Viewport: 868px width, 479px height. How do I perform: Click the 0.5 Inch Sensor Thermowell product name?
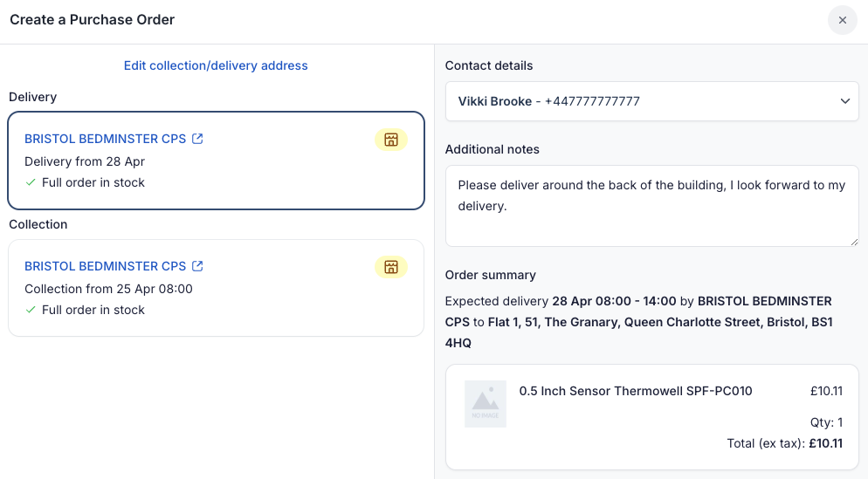click(x=635, y=391)
